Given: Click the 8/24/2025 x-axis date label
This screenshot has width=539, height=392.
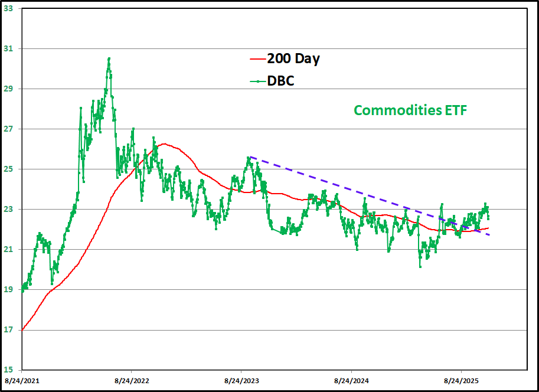Looking at the screenshot, I should click(461, 381).
